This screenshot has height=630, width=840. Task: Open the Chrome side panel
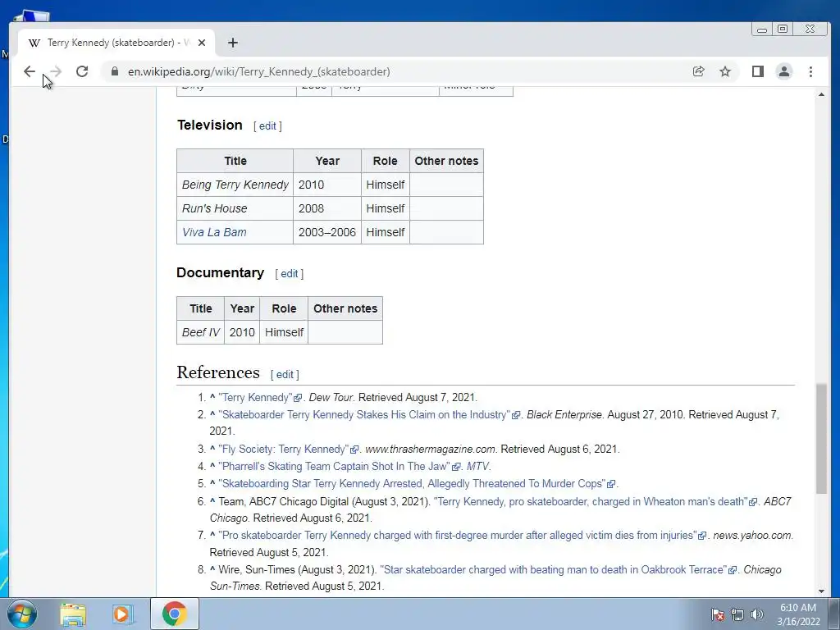[757, 71]
